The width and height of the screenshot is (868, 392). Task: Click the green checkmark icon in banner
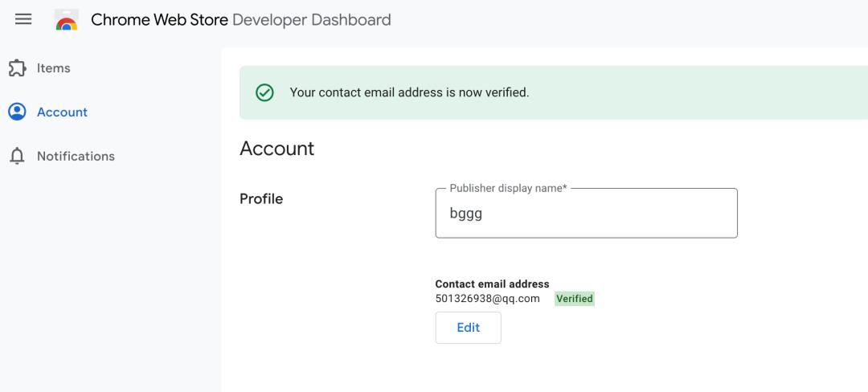click(264, 92)
